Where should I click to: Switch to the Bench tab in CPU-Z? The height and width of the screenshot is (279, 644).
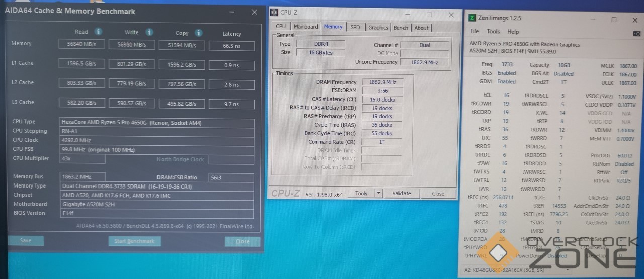tap(401, 28)
